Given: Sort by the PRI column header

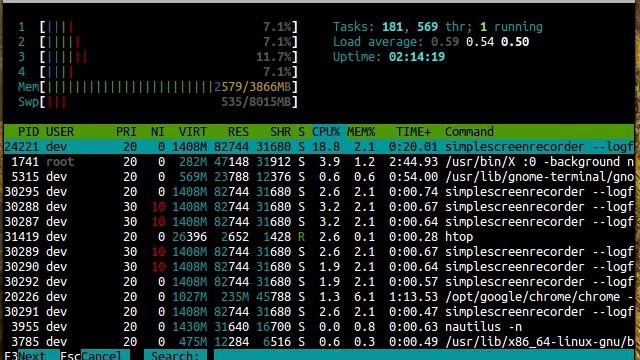Looking at the screenshot, I should pyautogui.click(x=126, y=132).
